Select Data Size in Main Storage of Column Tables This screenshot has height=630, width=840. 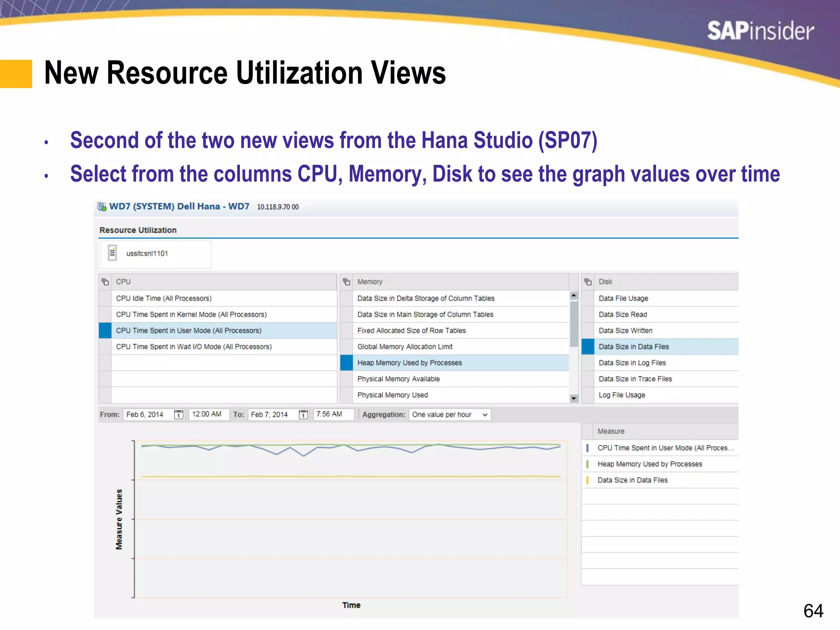pos(461,315)
